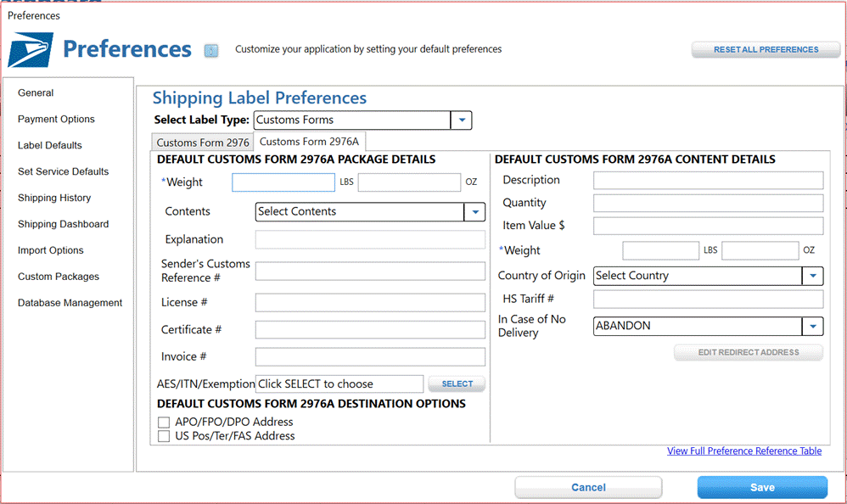
Task: Cancel the preferences dialog
Action: point(588,487)
